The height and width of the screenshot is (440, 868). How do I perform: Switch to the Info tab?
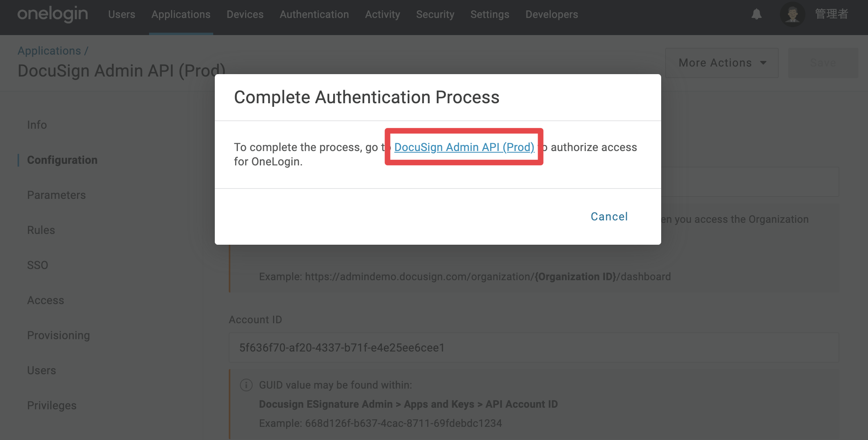point(37,125)
